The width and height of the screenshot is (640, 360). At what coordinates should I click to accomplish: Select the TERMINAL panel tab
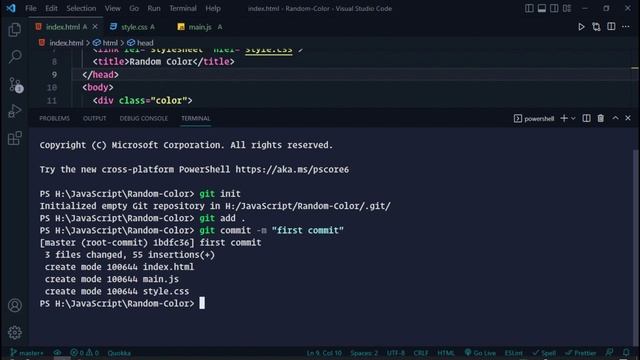click(196, 118)
